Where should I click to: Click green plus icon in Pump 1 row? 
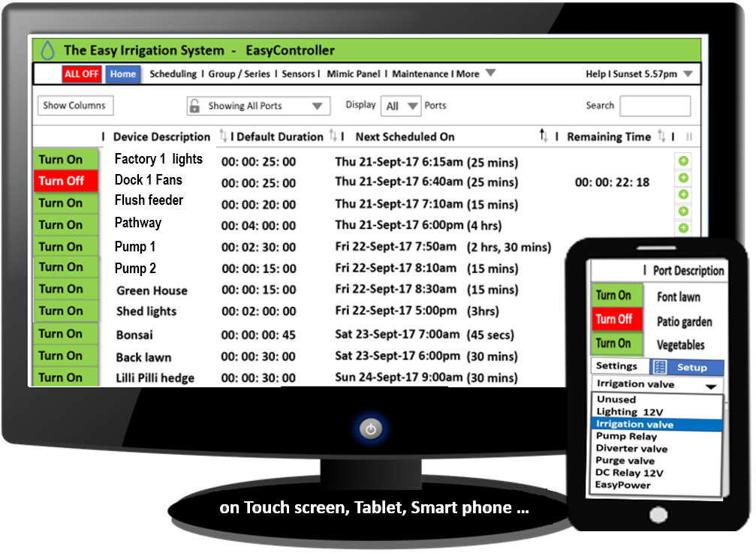[683, 228]
